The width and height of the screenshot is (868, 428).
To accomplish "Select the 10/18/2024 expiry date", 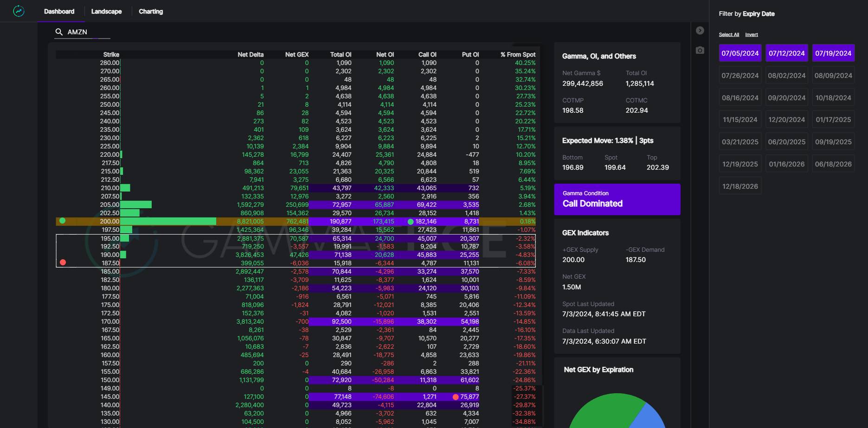I will tap(833, 97).
